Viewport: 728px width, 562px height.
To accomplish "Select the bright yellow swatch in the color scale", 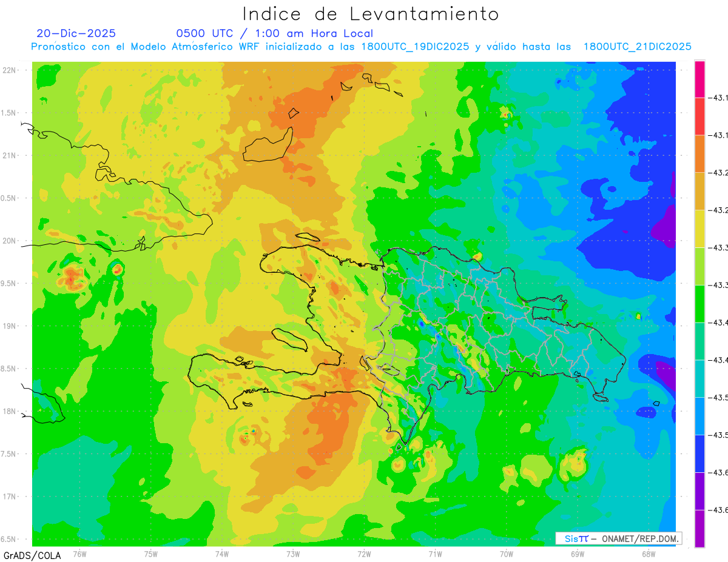I will (699, 229).
